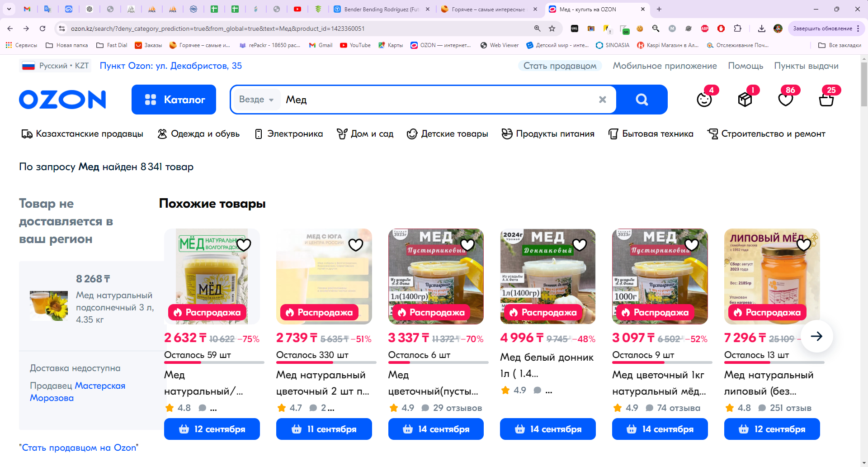Open Одежда и обувь category
868x467 pixels.
[x=198, y=134]
